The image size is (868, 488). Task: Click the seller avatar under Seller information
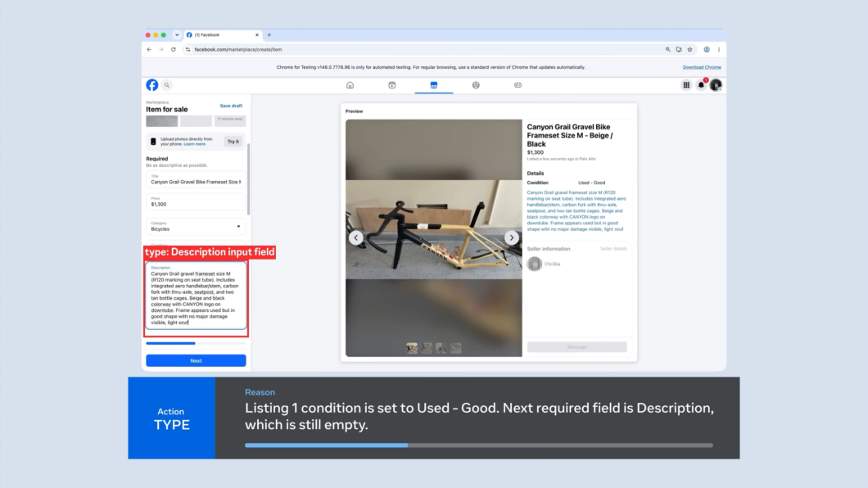click(x=534, y=264)
